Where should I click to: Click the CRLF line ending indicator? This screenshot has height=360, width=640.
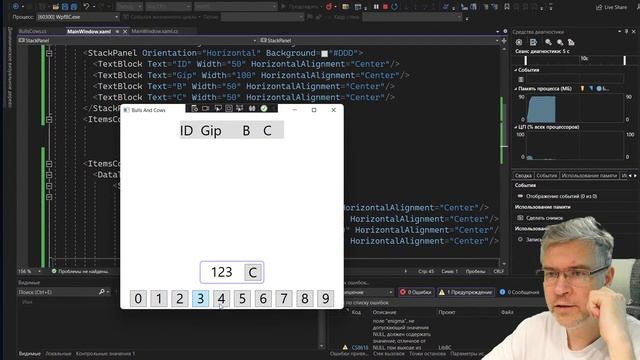tap(498, 271)
